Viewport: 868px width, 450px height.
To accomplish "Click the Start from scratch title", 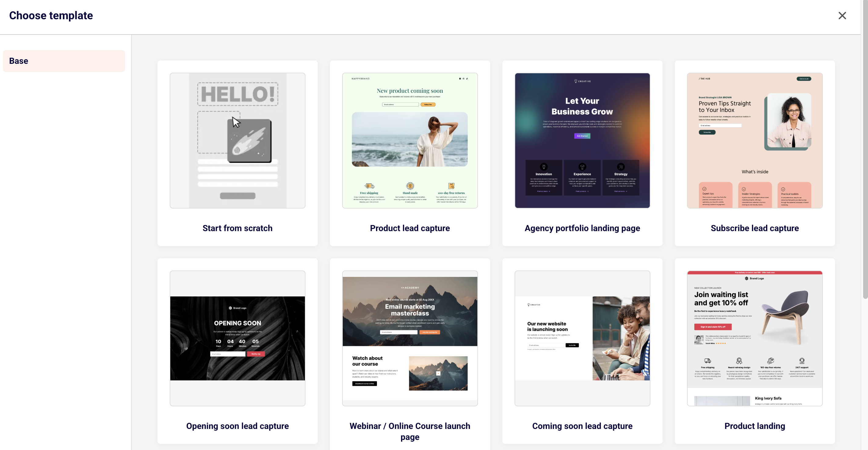I will coord(237,228).
